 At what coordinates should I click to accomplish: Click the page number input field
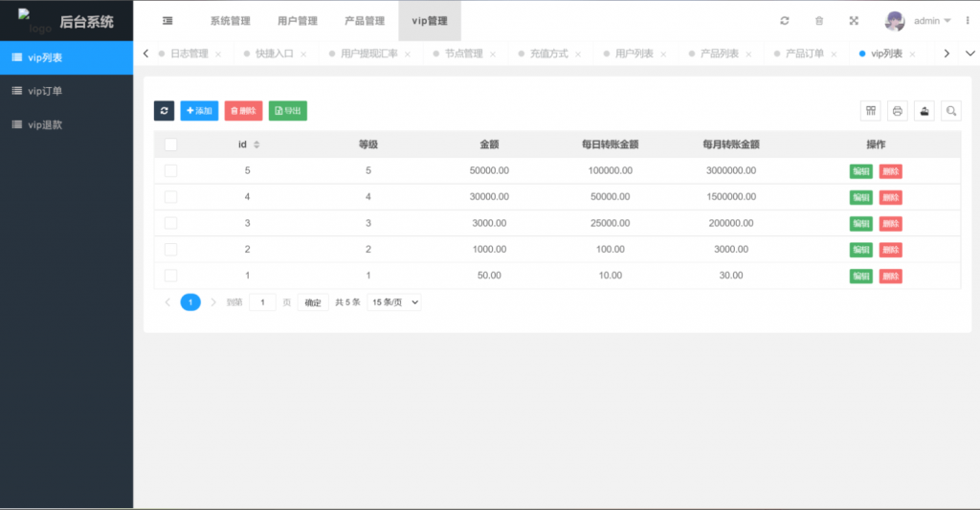[262, 301]
